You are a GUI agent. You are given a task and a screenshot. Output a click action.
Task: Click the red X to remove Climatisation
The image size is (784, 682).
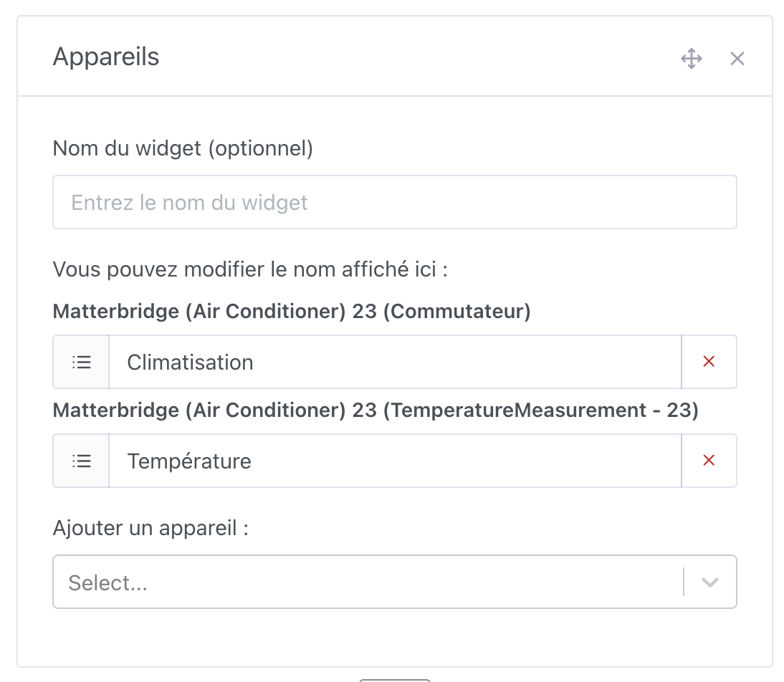[x=708, y=362]
